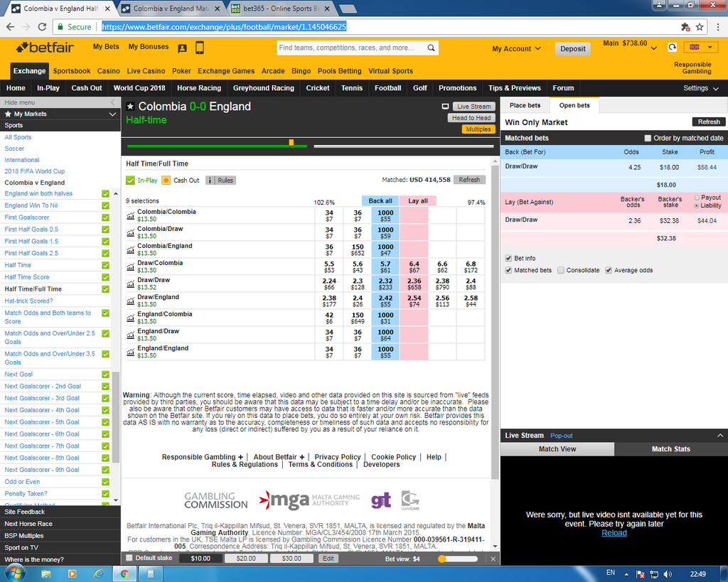Click the Cash Out orange icon
The image size is (728, 582).
(x=166, y=180)
